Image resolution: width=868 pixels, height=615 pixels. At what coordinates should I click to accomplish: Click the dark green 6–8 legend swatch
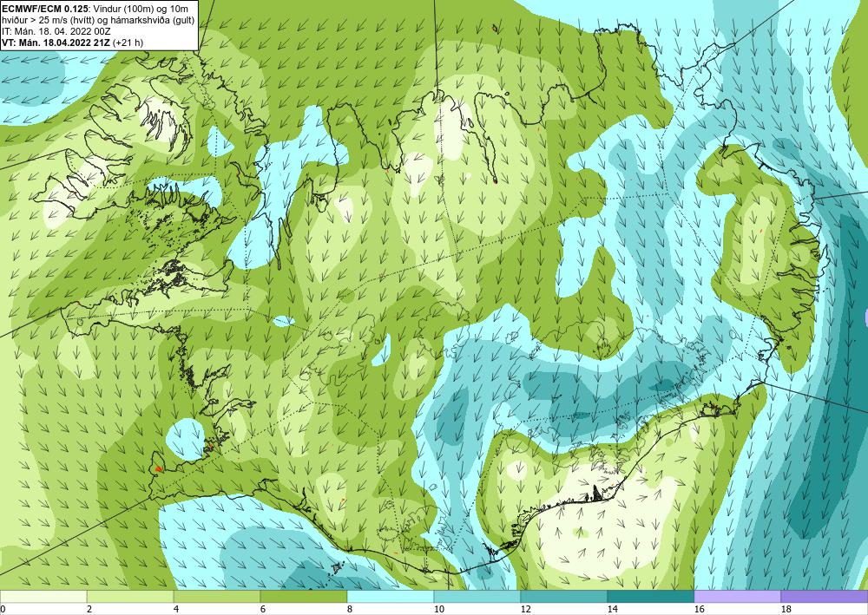[x=304, y=597]
